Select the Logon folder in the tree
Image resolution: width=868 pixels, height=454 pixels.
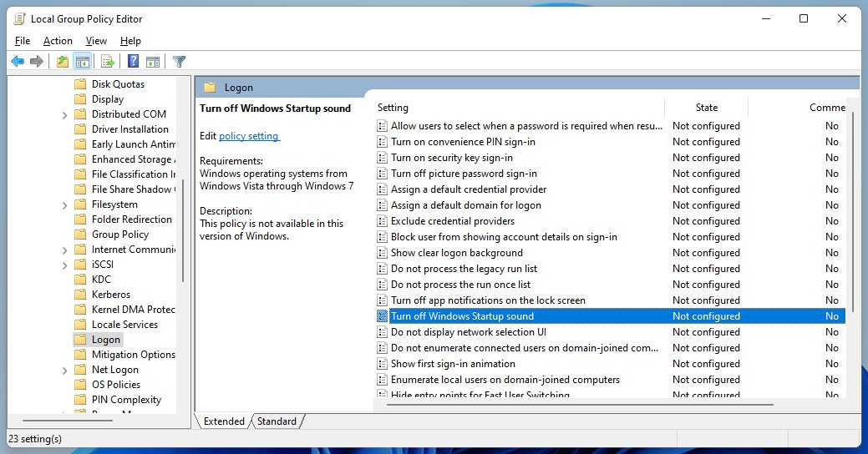click(106, 340)
